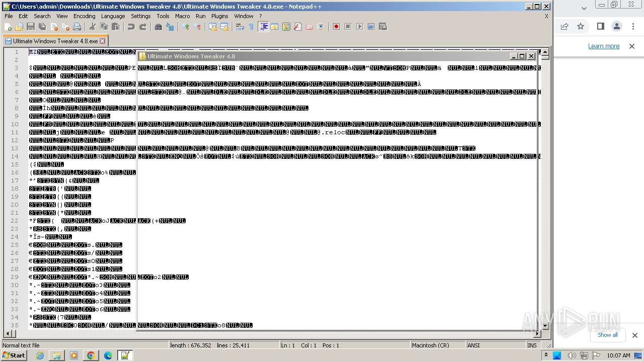Image resolution: width=644 pixels, height=362 pixels.
Task: Click the Define your language toolbar icon
Action: coord(275,27)
